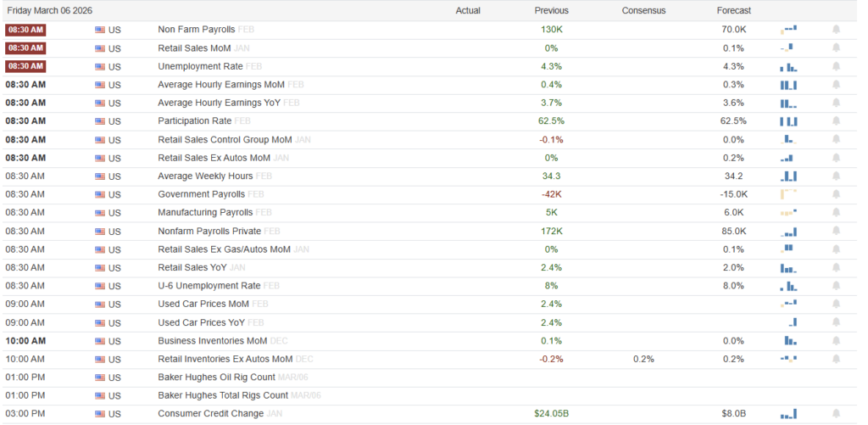Viewport: 868px width, 425px height.
Task: Click the Forecast column header
Action: [733, 11]
